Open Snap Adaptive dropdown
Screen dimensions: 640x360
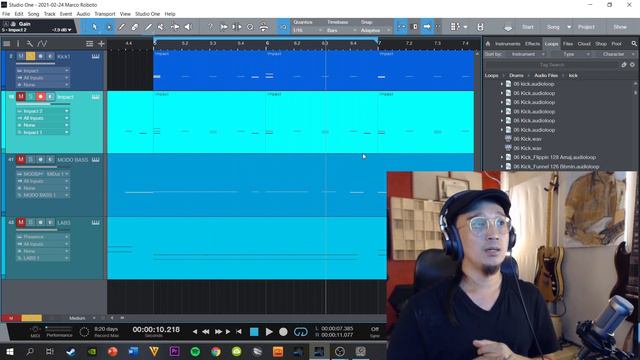click(375, 31)
